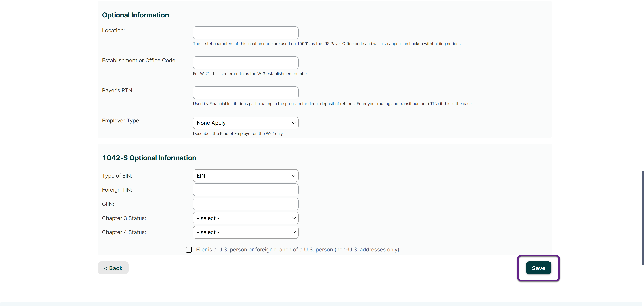Click the Employer Type label
Viewport: 644px width, 306px height.
pyautogui.click(x=121, y=121)
